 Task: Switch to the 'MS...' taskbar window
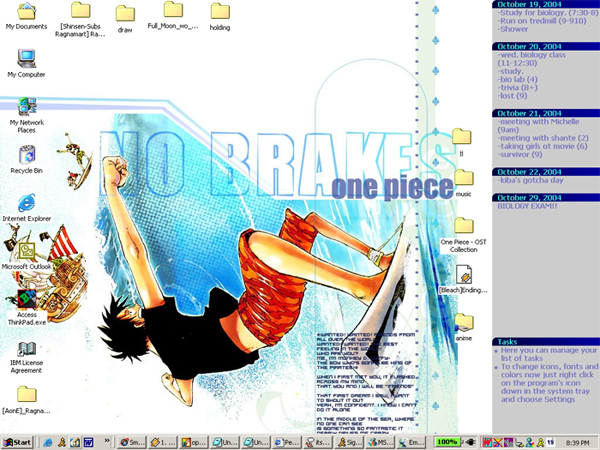click(380, 443)
